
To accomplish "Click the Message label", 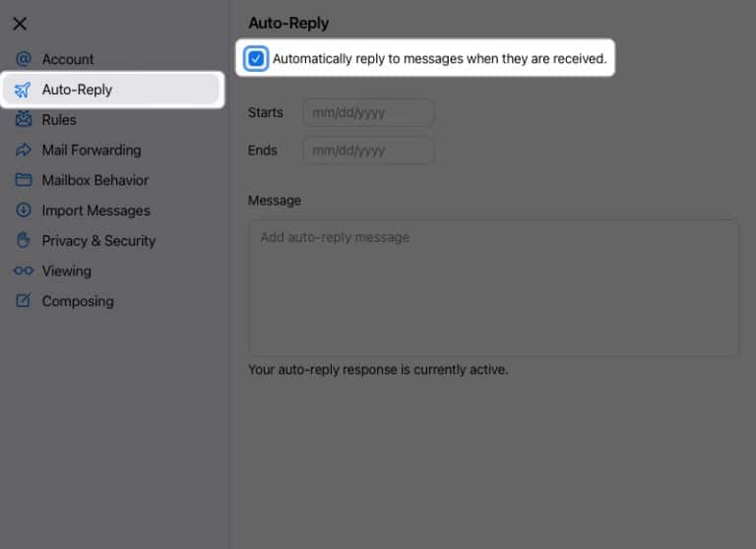I will (x=275, y=200).
